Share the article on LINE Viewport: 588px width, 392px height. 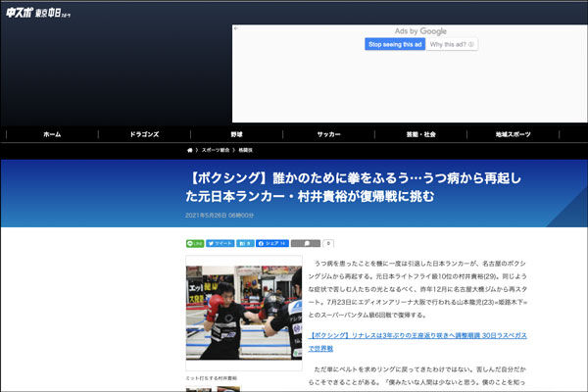[x=195, y=243]
